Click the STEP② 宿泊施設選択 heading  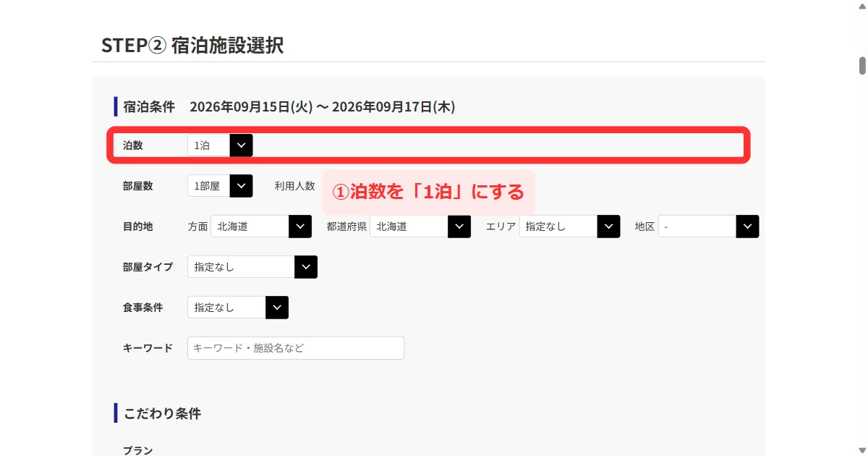[x=192, y=45]
